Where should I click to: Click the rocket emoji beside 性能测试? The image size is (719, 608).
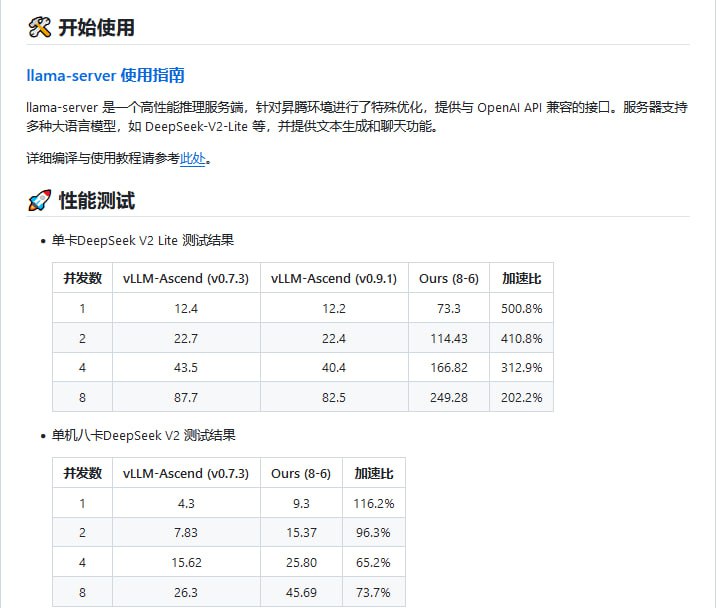(x=39, y=201)
